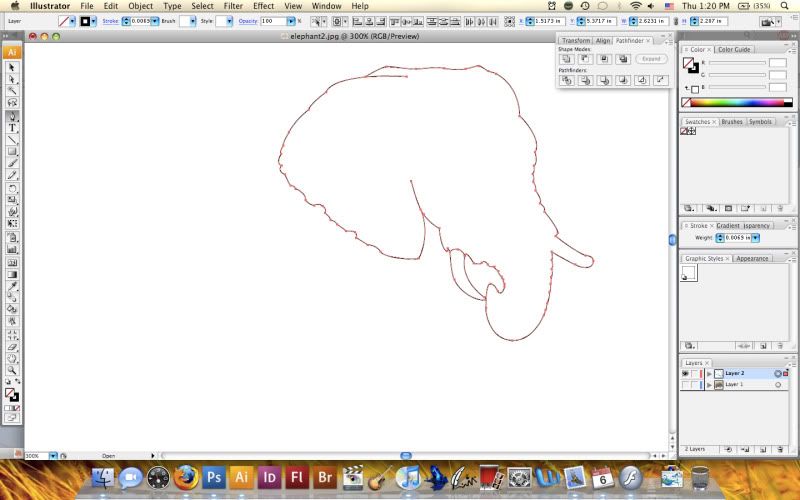Expand Layer 2 disclosure triangle
The width and height of the screenshot is (800, 500).
point(709,373)
